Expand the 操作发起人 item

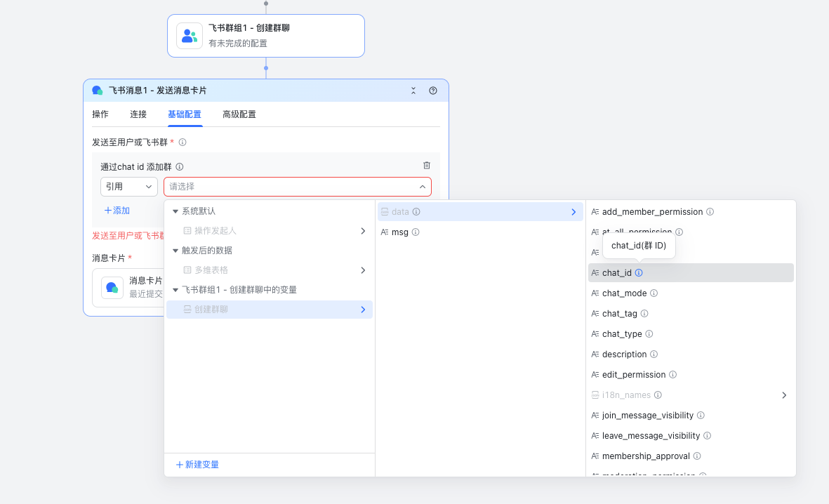[x=363, y=231]
